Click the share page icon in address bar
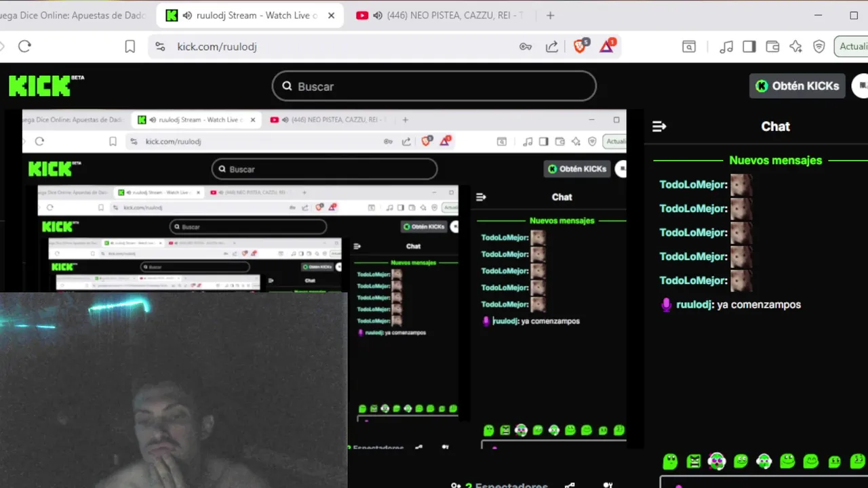The width and height of the screenshot is (868, 488). 552,46
